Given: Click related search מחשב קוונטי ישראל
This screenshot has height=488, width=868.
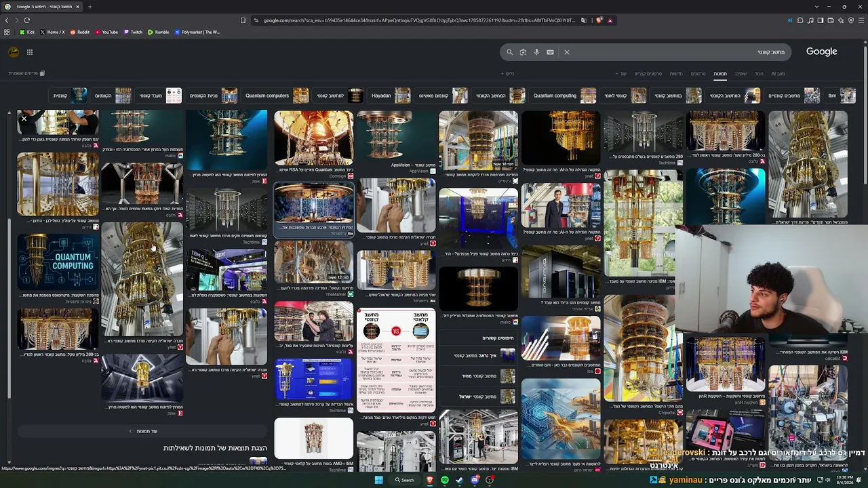Looking at the screenshot, I should point(478,396).
